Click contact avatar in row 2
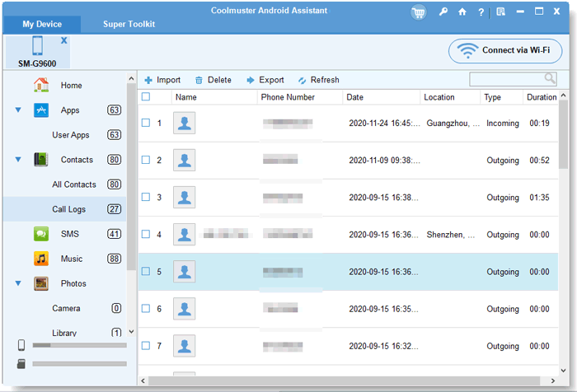Screen dimensions: 577x392 pos(185,160)
